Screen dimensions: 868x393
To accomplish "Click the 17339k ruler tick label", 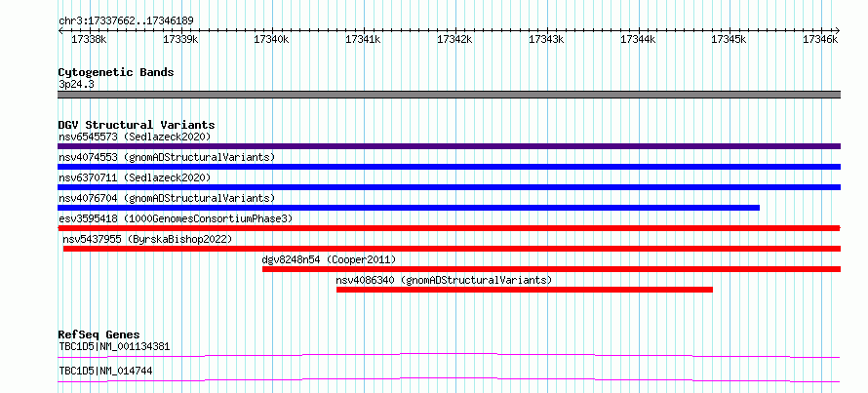I will [x=180, y=39].
